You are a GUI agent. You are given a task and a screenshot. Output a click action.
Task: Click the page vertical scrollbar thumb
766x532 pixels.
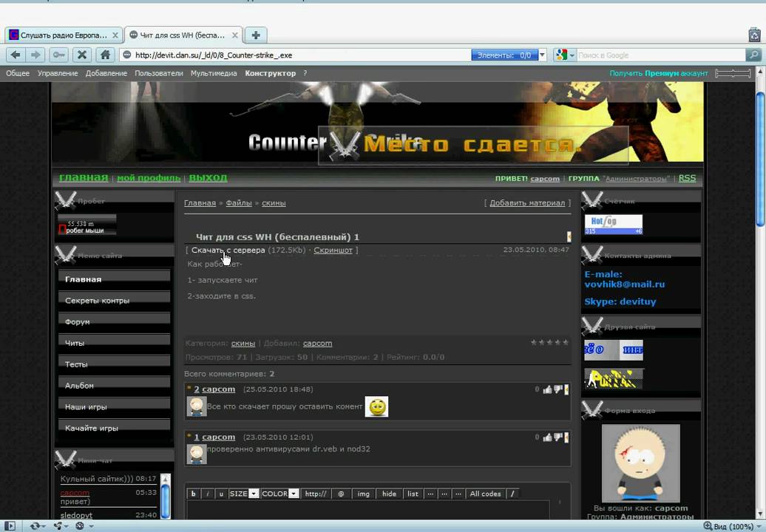tap(760, 159)
